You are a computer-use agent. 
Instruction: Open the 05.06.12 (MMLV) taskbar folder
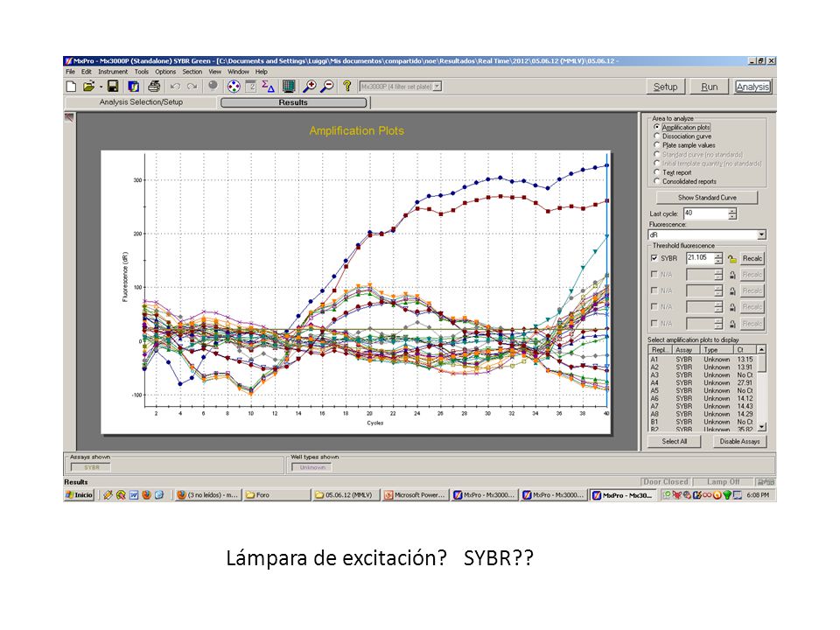pyautogui.click(x=346, y=495)
